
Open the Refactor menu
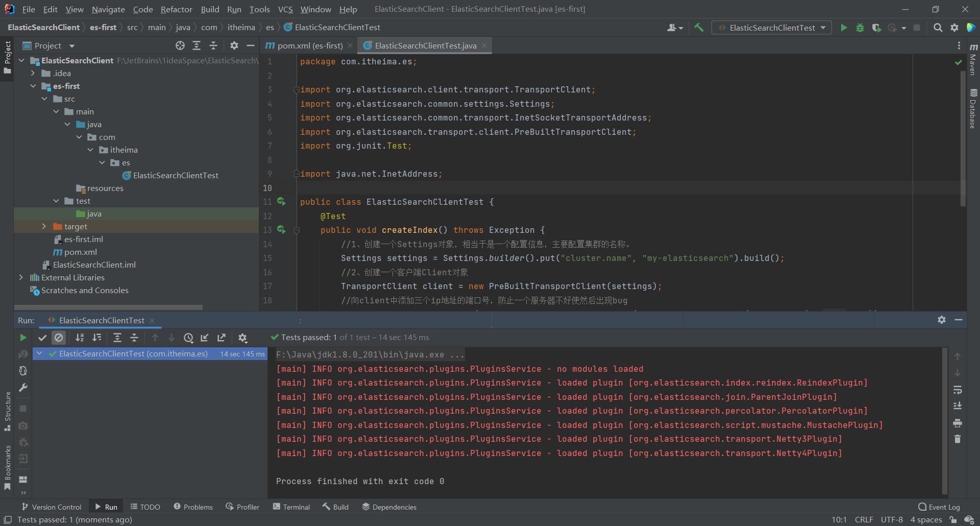click(x=176, y=9)
